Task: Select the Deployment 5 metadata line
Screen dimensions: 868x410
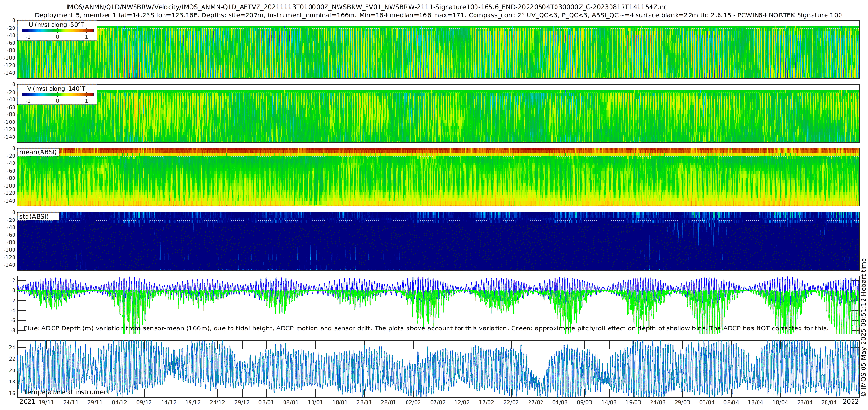Action: tap(438, 15)
